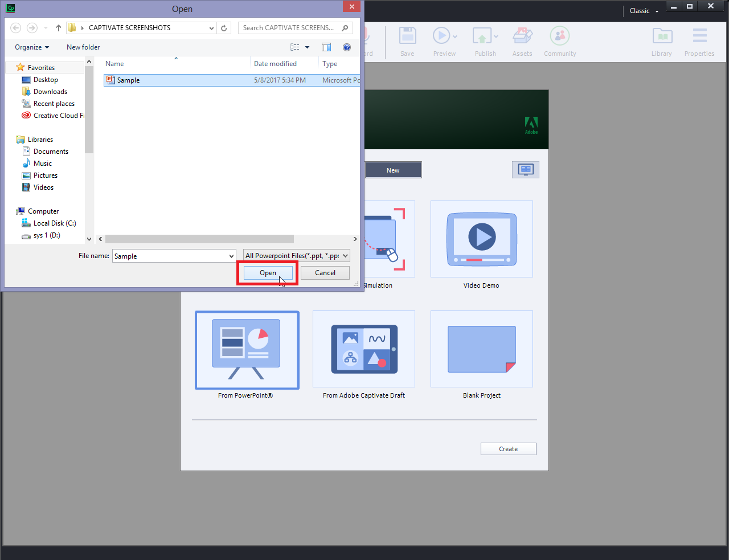729x560 pixels.
Task: Select the Video Demo thumbnail
Action: pyautogui.click(x=482, y=239)
